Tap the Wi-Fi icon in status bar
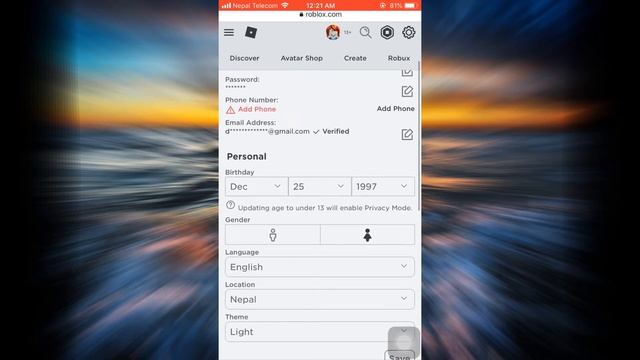Image resolution: width=640 pixels, height=360 pixels. click(284, 5)
